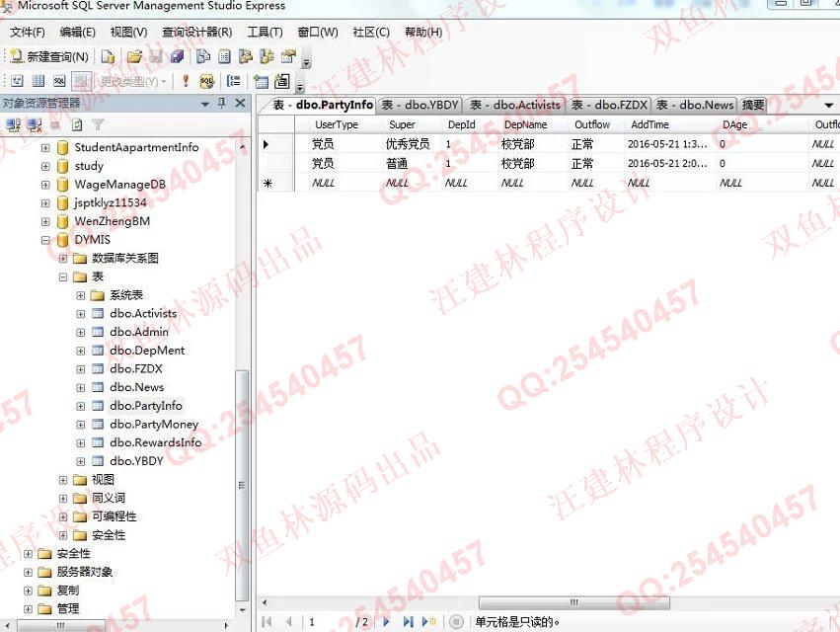The height and width of the screenshot is (632, 840).
Task: Expand the WageManageDB database node
Action: [x=45, y=185]
